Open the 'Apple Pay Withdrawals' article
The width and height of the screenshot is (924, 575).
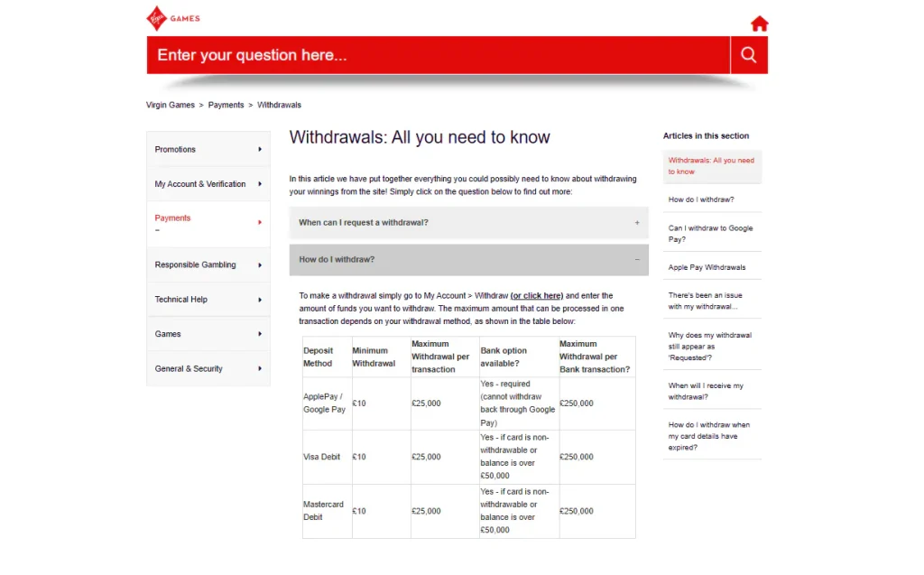707,267
